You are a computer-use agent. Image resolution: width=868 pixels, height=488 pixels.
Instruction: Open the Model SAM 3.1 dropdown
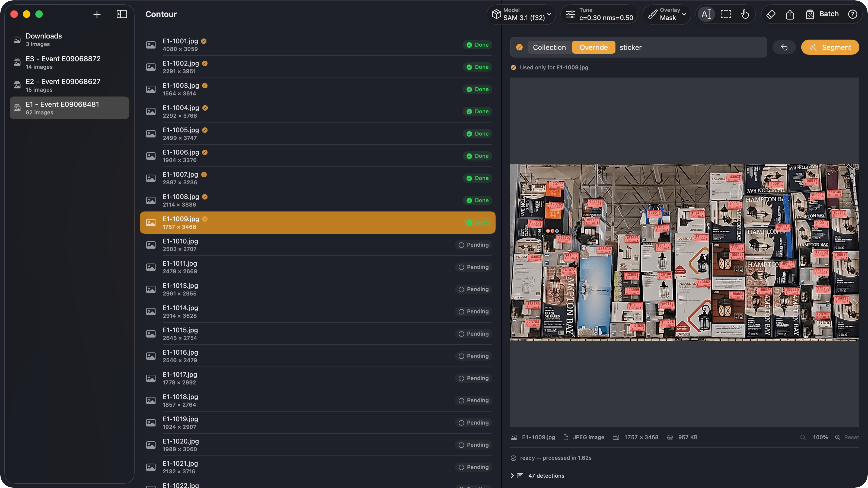click(521, 14)
